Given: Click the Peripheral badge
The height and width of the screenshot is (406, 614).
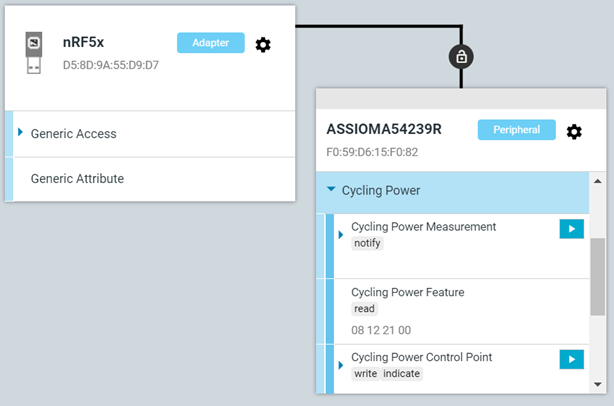Looking at the screenshot, I should click(x=516, y=130).
